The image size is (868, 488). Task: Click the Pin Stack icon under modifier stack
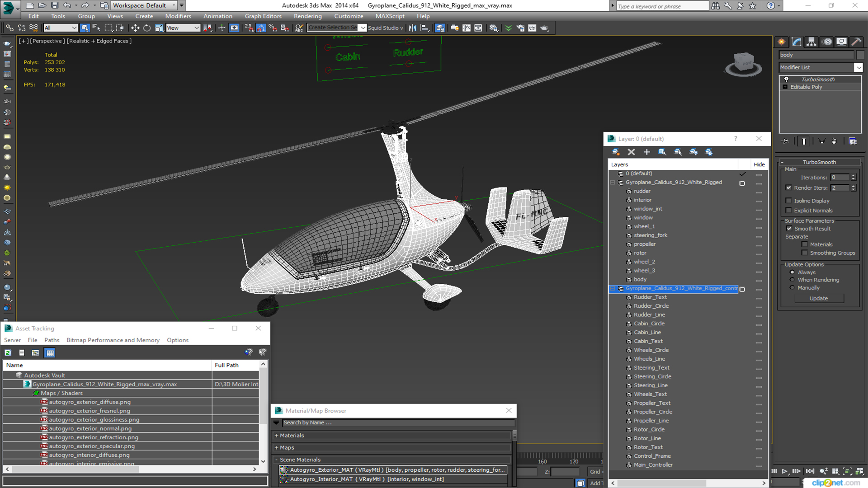pyautogui.click(x=786, y=141)
